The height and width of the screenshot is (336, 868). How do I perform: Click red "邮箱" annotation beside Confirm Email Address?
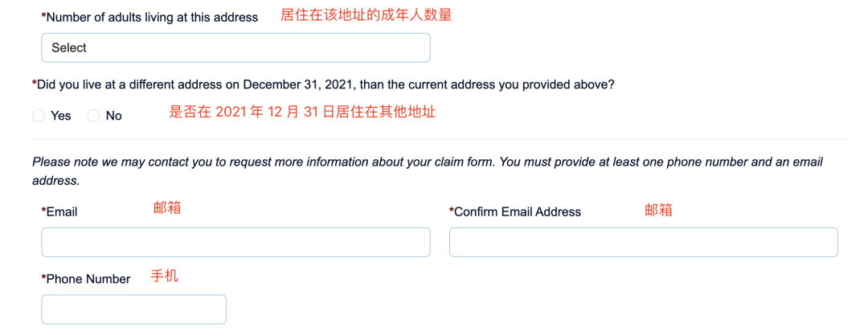pyautogui.click(x=658, y=210)
